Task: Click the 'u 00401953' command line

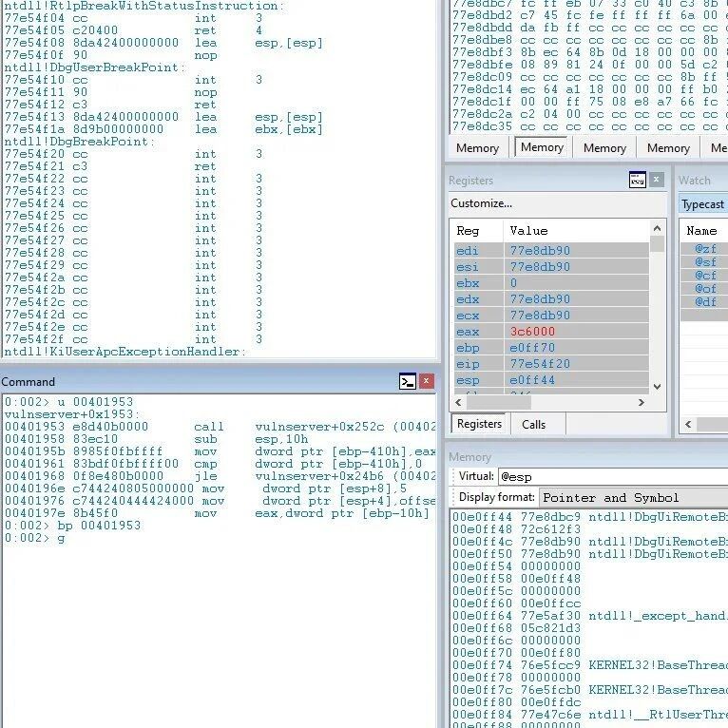Action: point(68,402)
